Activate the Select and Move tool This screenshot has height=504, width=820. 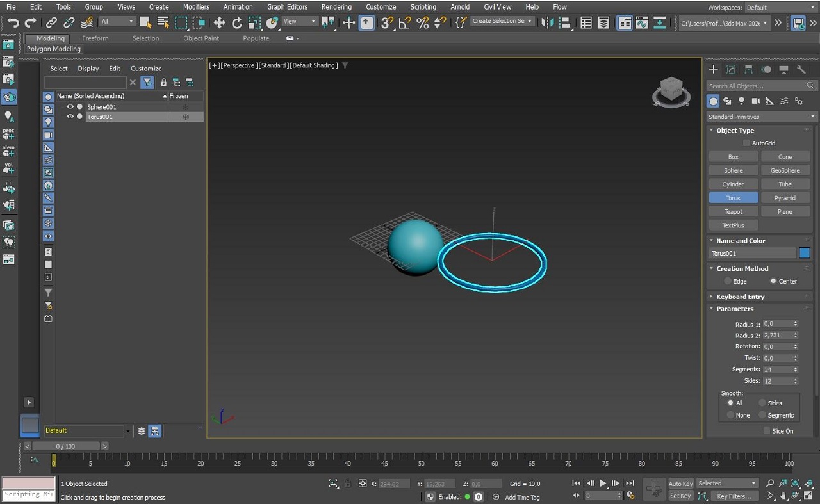[x=219, y=23]
